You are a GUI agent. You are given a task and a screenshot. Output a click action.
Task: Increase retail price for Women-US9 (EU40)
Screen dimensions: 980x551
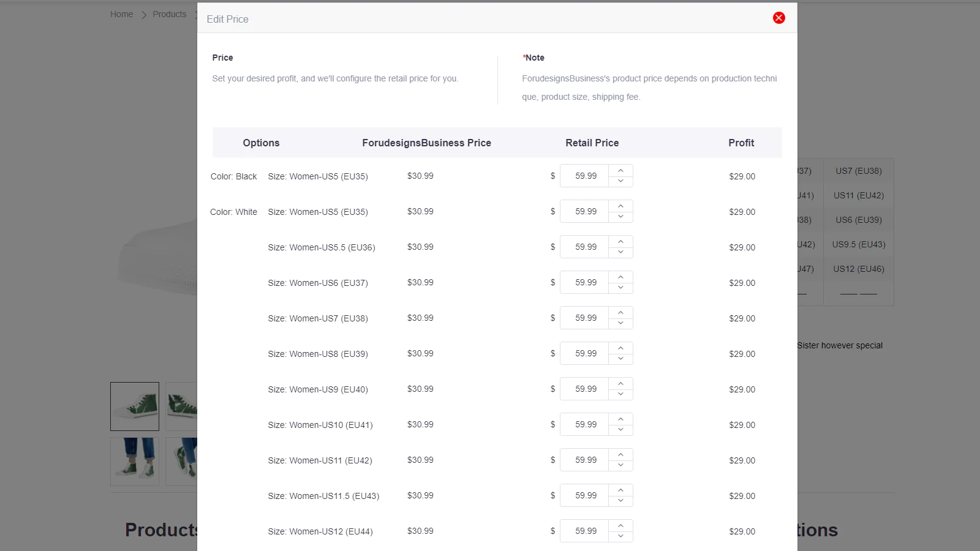pyautogui.click(x=620, y=383)
